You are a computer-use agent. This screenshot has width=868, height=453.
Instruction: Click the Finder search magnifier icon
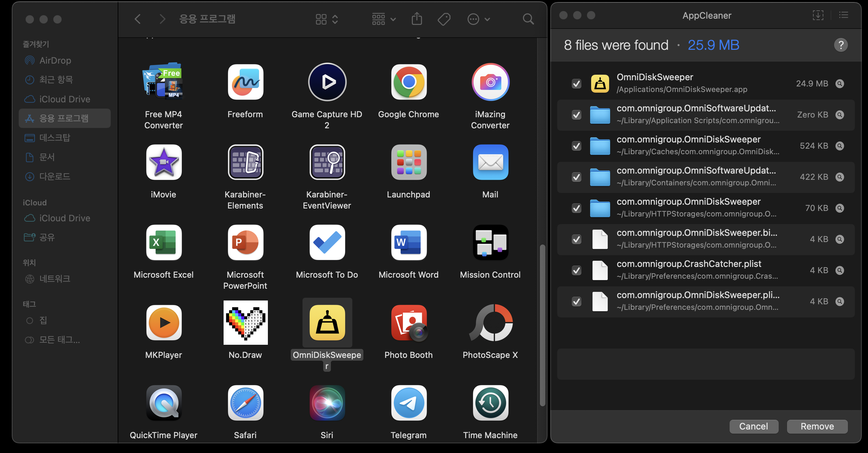click(528, 19)
